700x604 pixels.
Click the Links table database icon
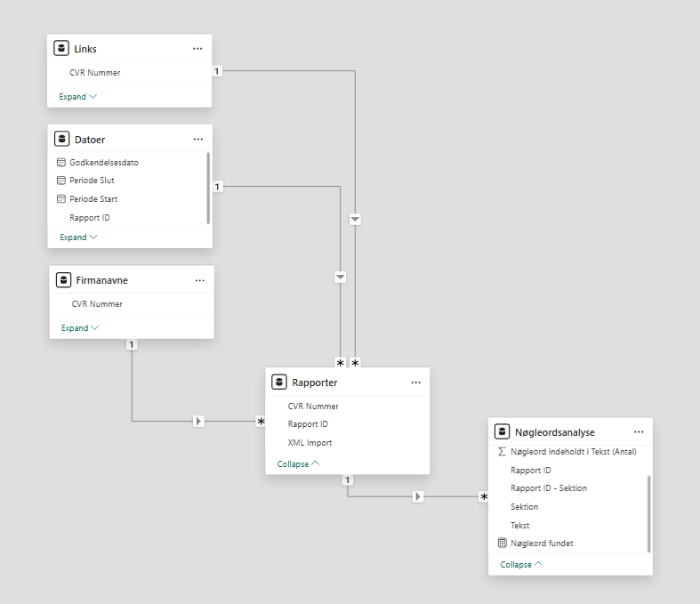[x=61, y=48]
